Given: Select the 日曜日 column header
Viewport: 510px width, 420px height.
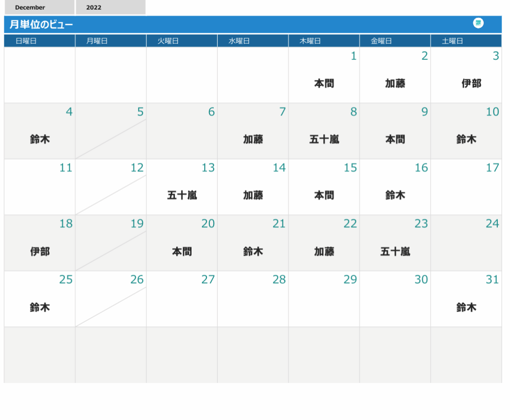Looking at the screenshot, I should (x=26, y=41).
